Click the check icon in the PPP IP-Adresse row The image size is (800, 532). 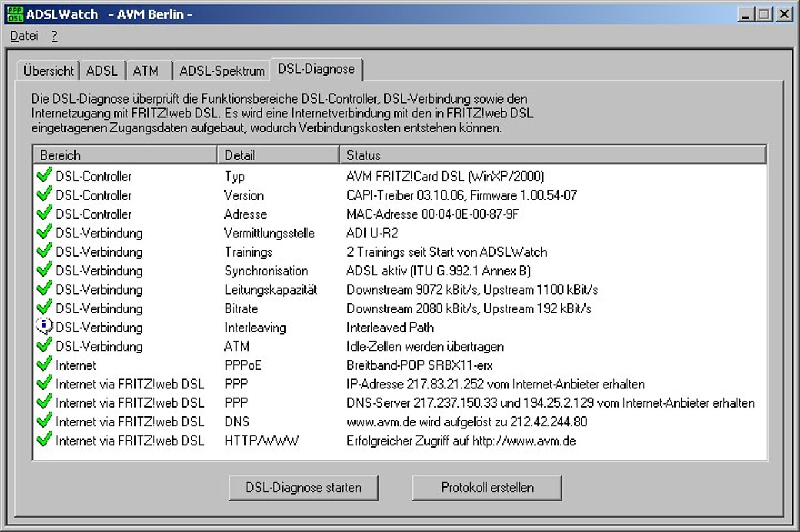[44, 383]
